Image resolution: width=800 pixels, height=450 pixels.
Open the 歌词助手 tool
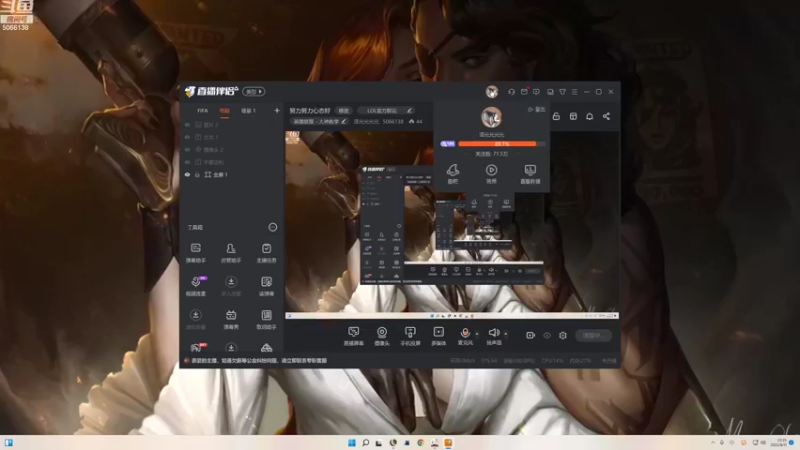point(266,319)
